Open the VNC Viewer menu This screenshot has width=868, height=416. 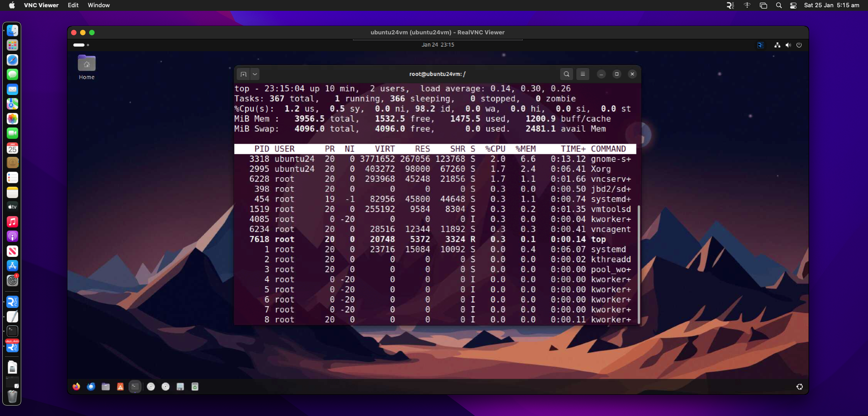click(41, 5)
